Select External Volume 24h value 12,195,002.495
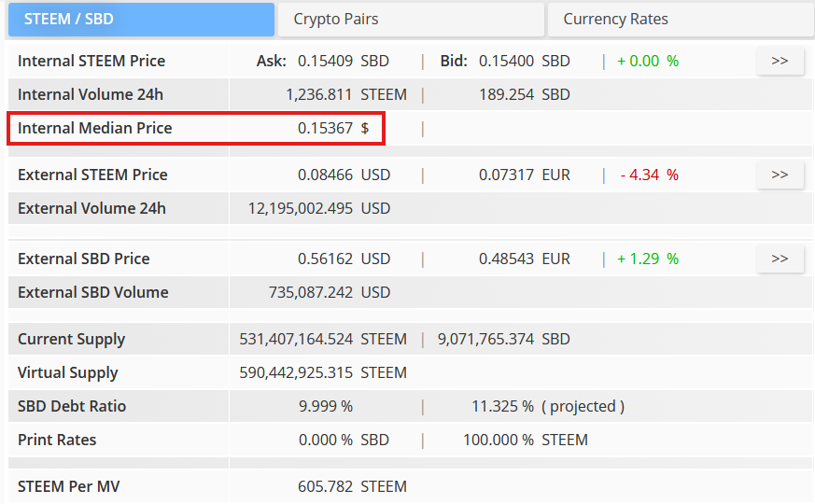815x504 pixels. 301,209
